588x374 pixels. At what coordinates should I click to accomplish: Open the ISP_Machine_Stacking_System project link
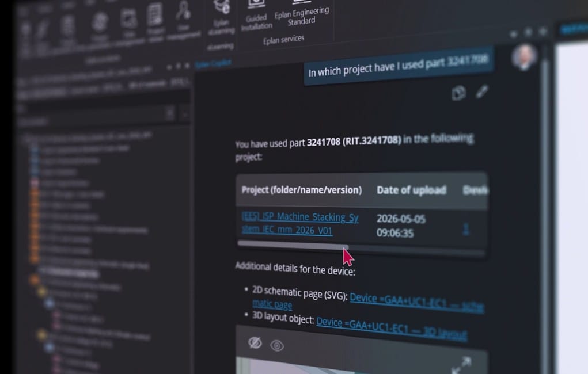[300, 223]
